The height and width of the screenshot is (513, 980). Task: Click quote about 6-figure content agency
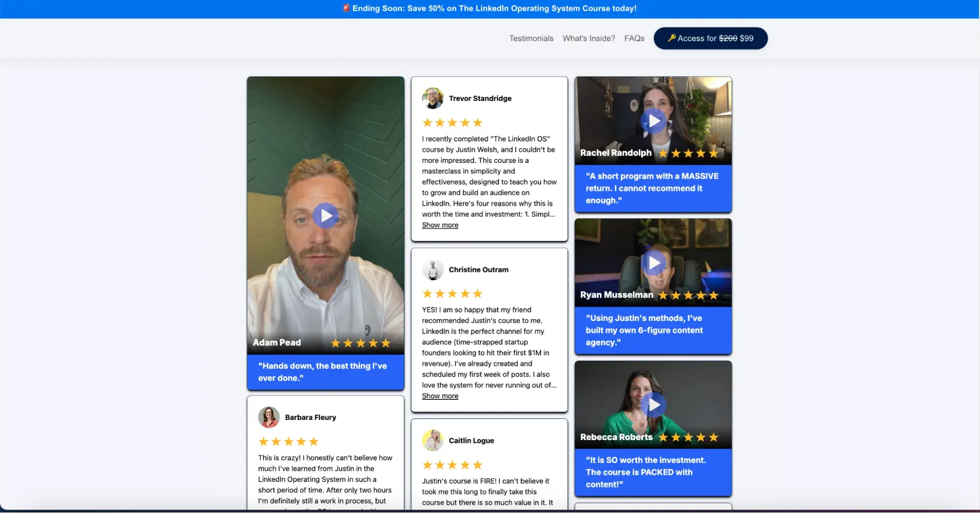[x=644, y=331]
